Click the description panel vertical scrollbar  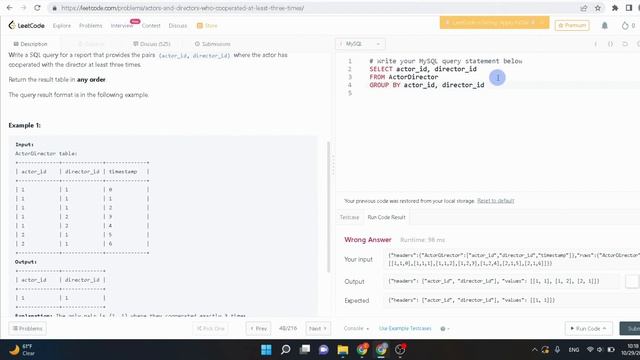[x=328, y=207]
